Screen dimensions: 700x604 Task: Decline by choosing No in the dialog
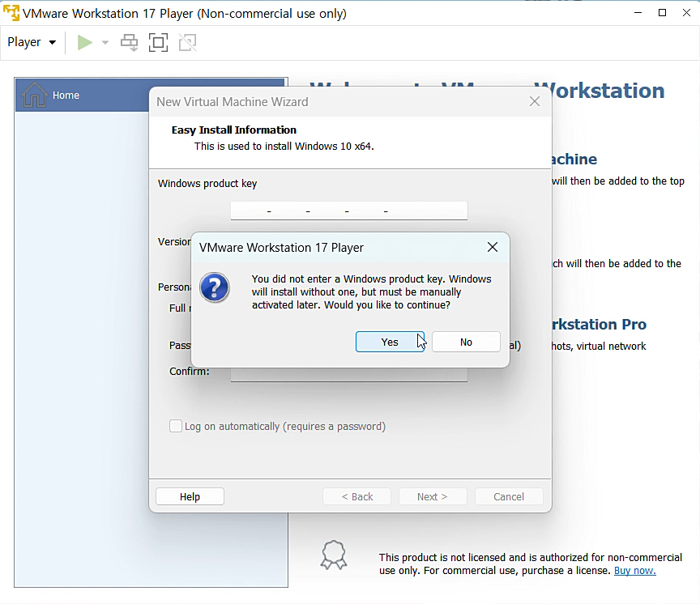(466, 342)
